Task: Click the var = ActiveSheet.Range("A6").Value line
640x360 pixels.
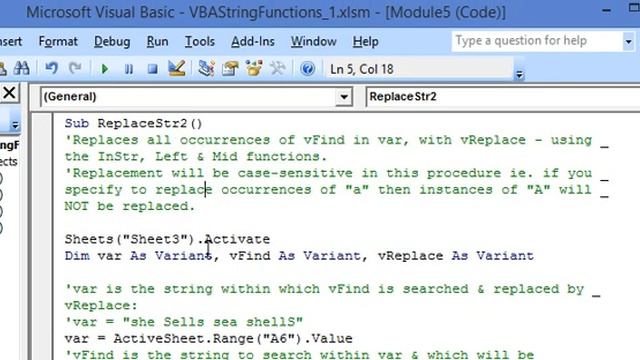Action: [x=209, y=339]
